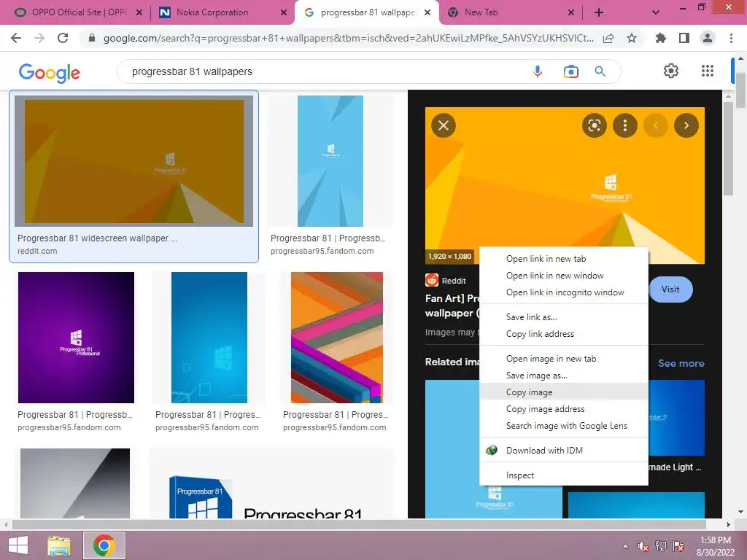The height and width of the screenshot is (560, 747).
Task: Search by voice microphone icon
Action: 538,71
